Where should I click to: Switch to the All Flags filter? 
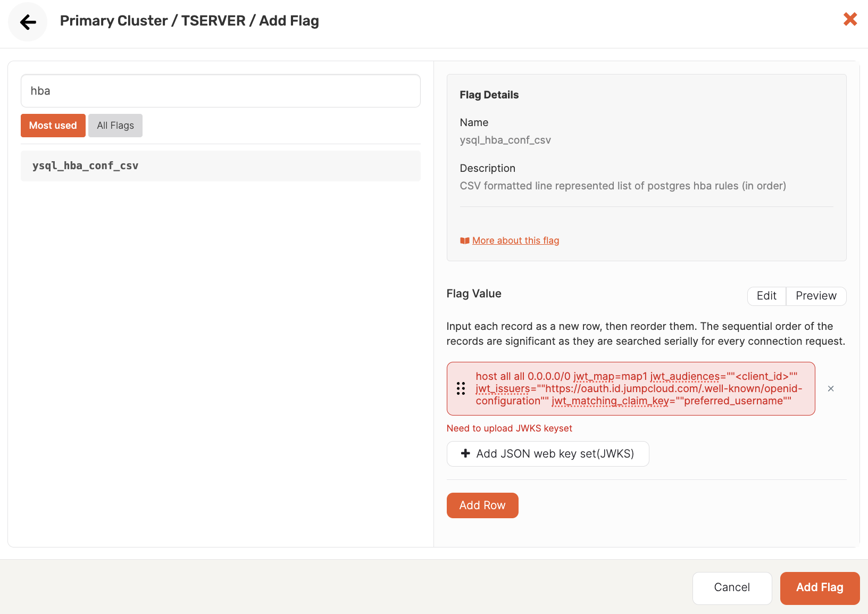115,125
